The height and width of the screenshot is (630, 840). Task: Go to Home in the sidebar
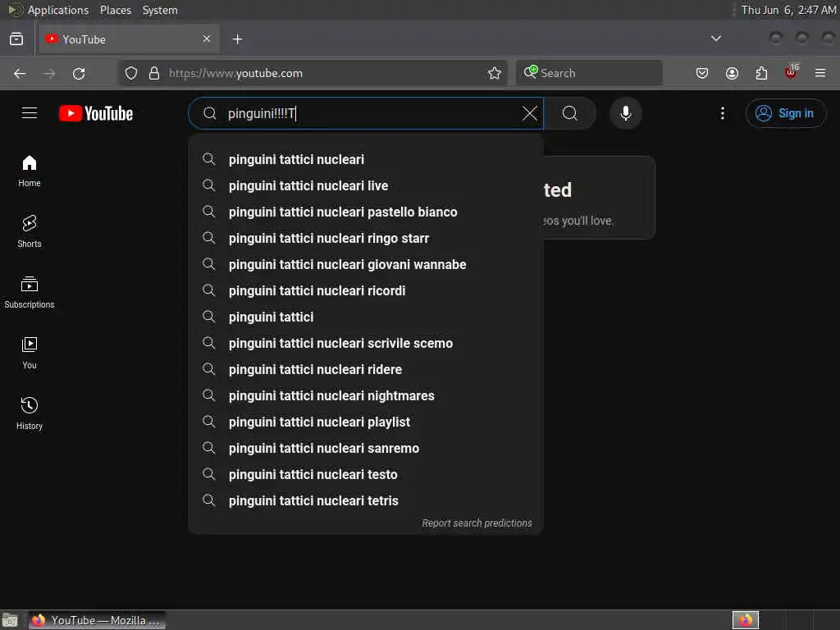point(30,171)
